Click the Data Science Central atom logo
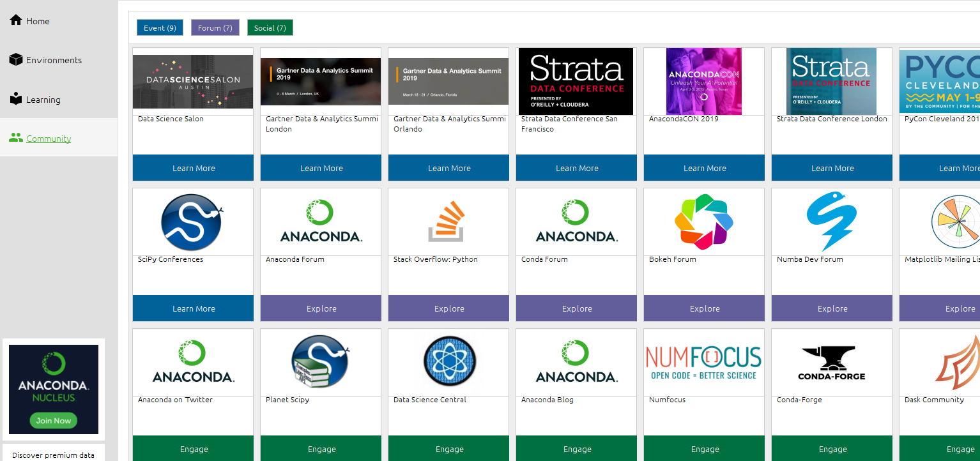The width and height of the screenshot is (980, 461). coord(448,362)
